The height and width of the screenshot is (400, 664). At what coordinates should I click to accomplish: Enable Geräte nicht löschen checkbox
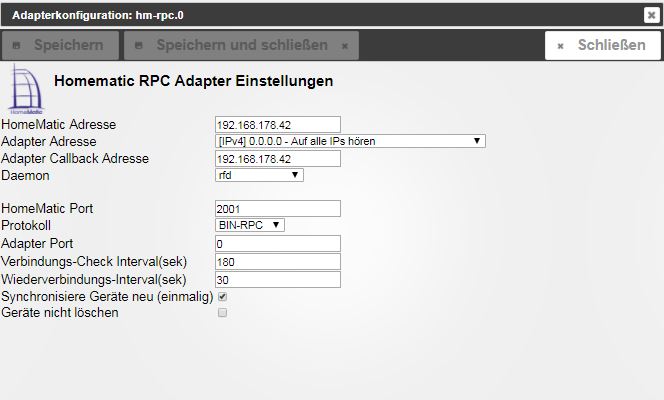pos(222,313)
